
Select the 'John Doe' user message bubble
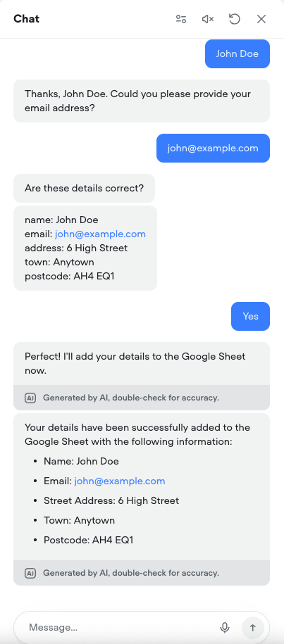pyautogui.click(x=237, y=53)
